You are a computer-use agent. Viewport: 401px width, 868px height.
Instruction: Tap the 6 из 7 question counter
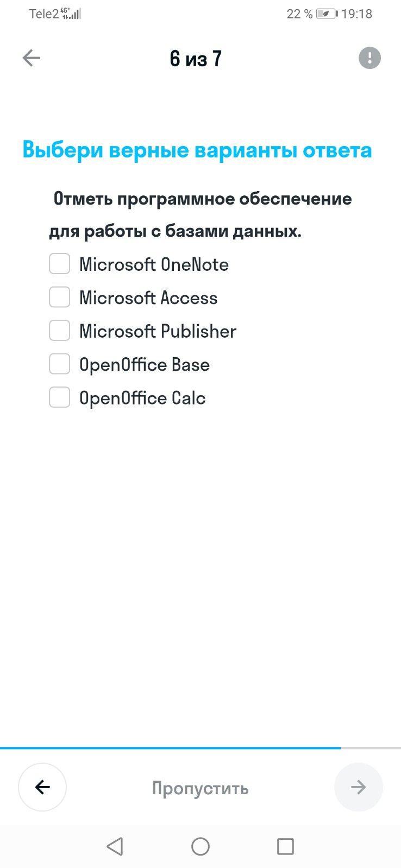(196, 58)
